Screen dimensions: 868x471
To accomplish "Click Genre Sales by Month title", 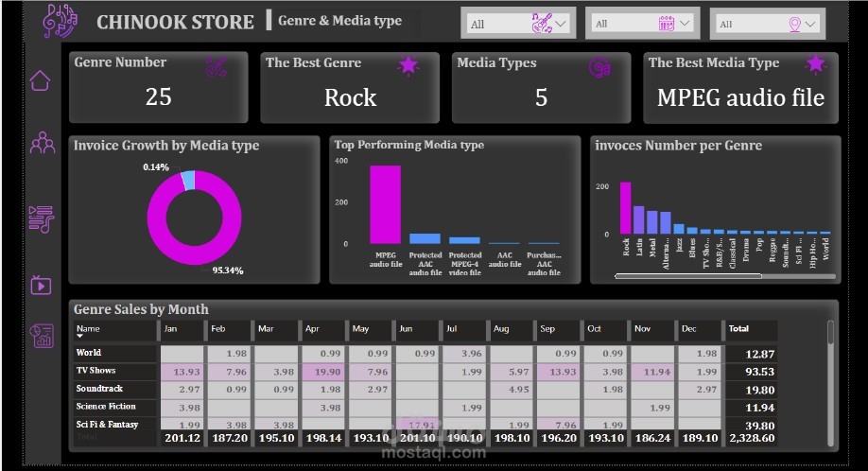I will [x=141, y=309].
